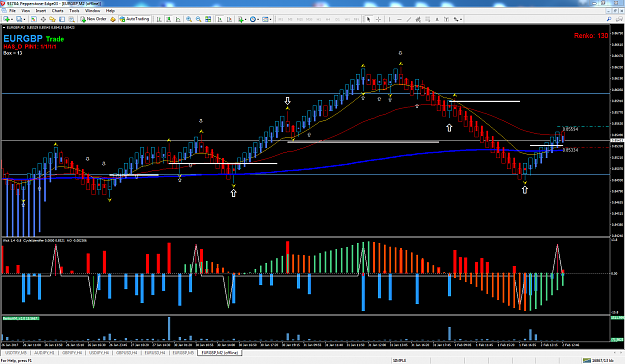The width and height of the screenshot is (625, 364).
Task: Switch to the EURGBP_M5 chart tab
Action: [183, 353]
